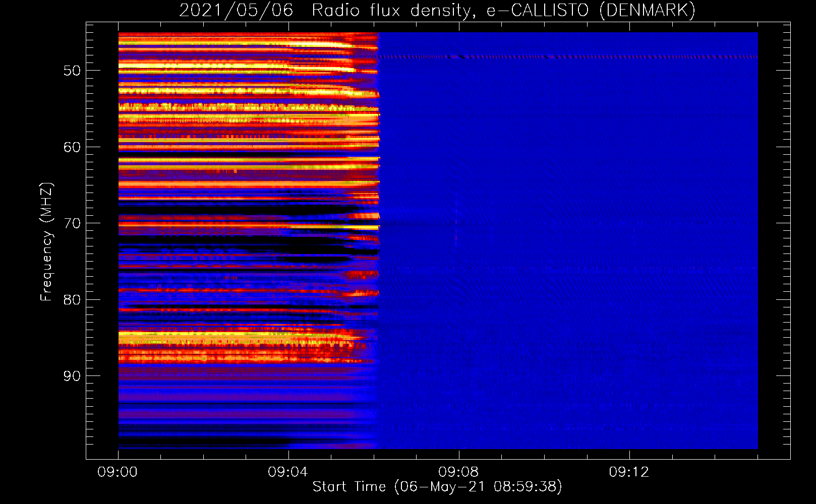Click the 09:12 time tick label
This screenshot has height=504, width=816.
coord(629,472)
